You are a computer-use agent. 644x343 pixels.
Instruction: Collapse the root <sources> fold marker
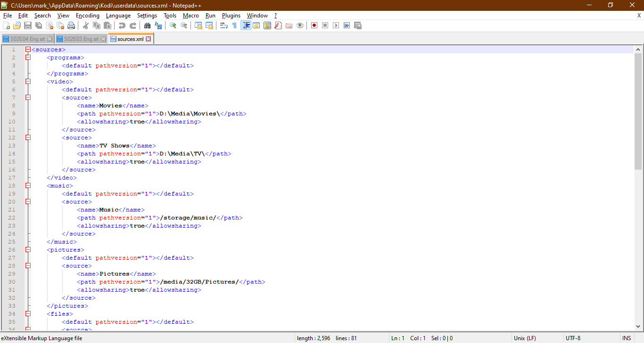click(28, 49)
